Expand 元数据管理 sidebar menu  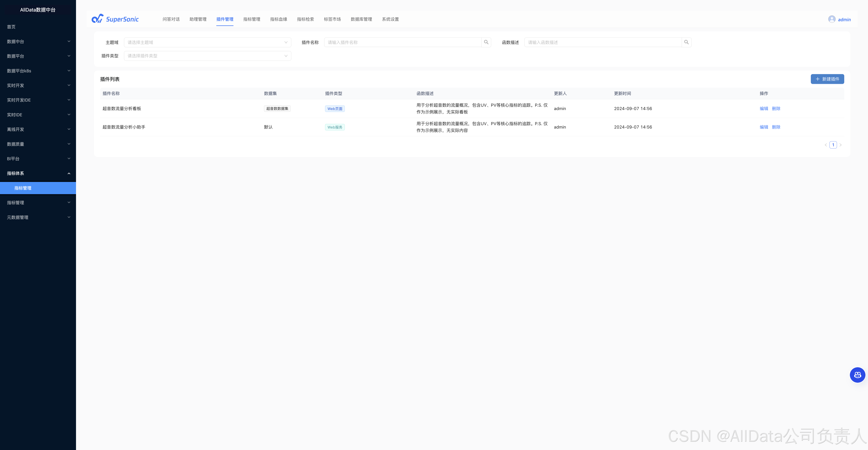coord(38,217)
